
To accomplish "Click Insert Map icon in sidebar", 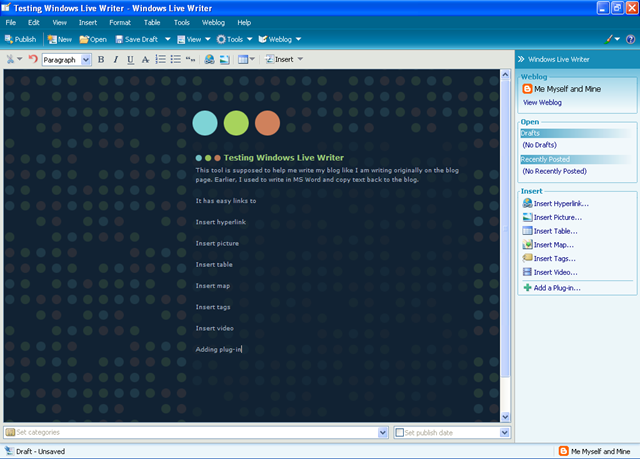I will (x=527, y=245).
